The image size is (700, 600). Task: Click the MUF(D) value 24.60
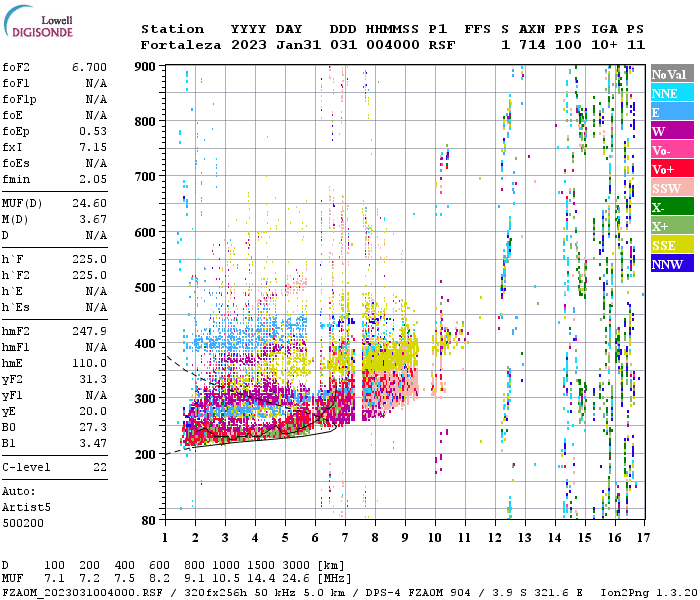89,204
